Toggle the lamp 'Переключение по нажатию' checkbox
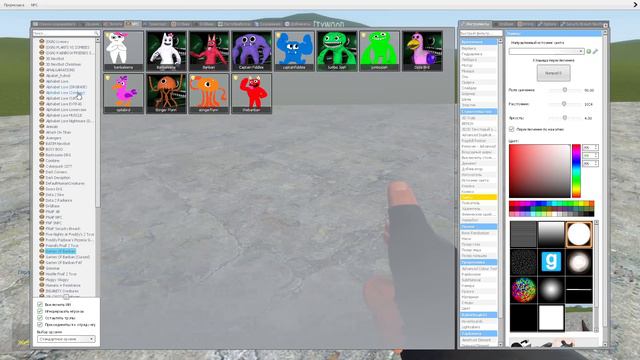Screen dimensions: 640x360 coord(511,129)
